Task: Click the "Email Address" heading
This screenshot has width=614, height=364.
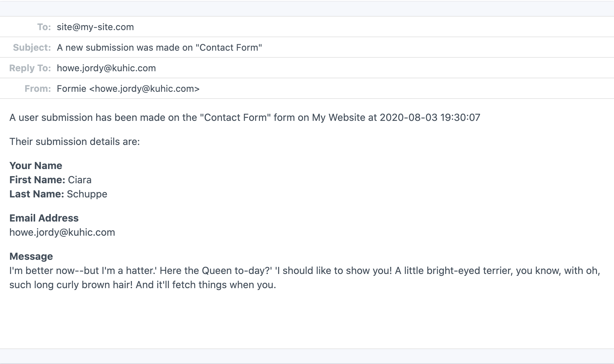Action: coord(44,218)
